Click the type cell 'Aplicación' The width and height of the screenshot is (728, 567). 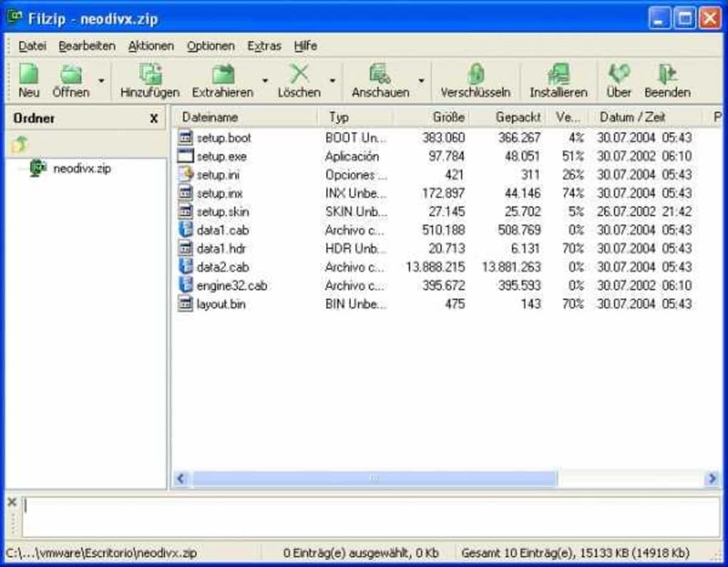click(x=352, y=156)
